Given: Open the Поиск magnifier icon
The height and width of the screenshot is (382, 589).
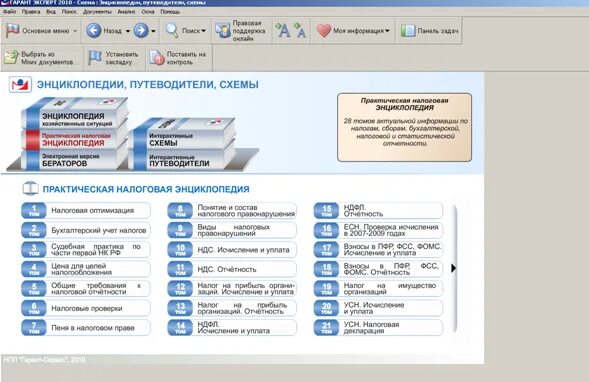Looking at the screenshot, I should (x=172, y=30).
